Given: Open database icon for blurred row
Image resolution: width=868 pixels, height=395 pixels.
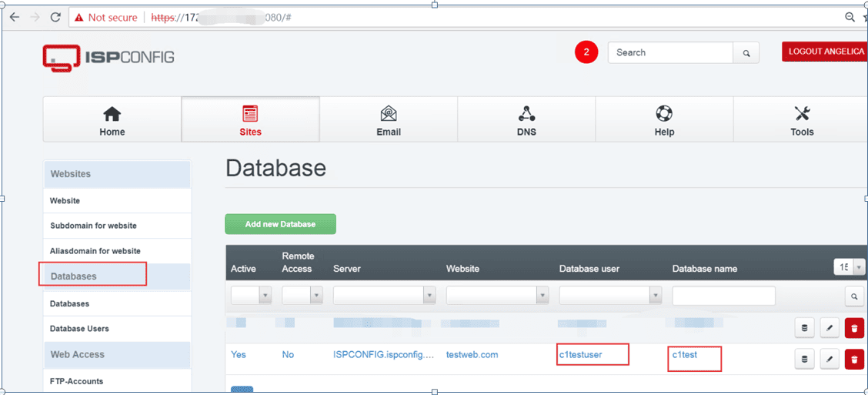Looking at the screenshot, I should [804, 328].
